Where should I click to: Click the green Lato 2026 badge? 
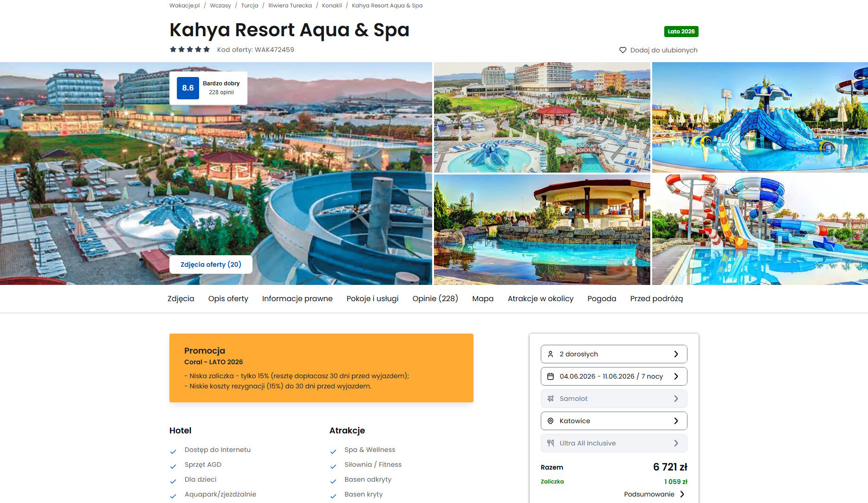(x=681, y=32)
